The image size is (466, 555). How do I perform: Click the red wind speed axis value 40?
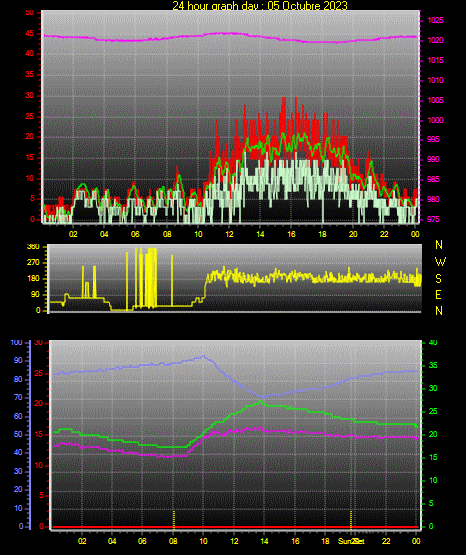pyautogui.click(x=30, y=53)
